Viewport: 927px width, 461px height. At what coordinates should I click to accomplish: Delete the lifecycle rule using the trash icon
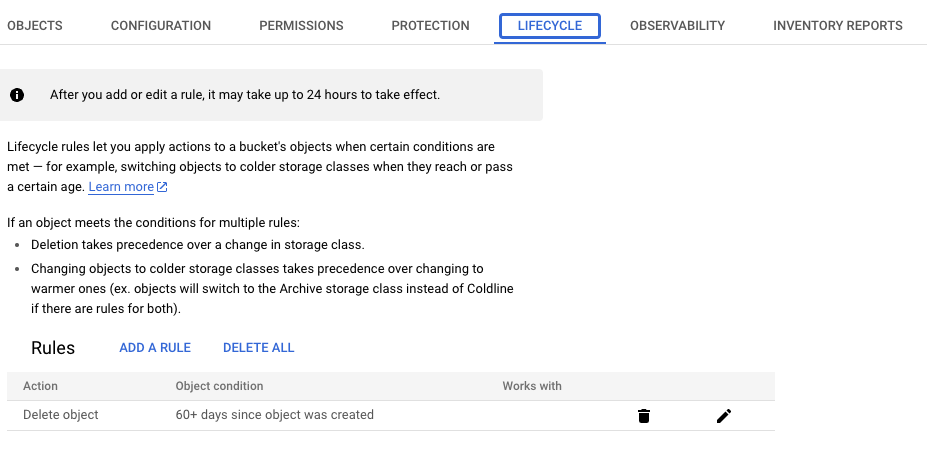pyautogui.click(x=644, y=416)
